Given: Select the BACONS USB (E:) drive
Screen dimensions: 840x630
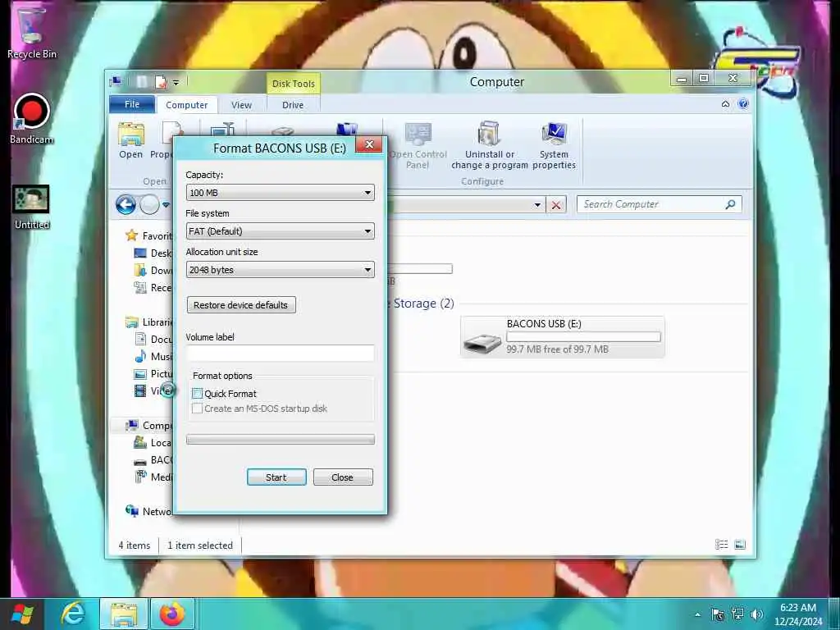Looking at the screenshot, I should click(x=563, y=336).
